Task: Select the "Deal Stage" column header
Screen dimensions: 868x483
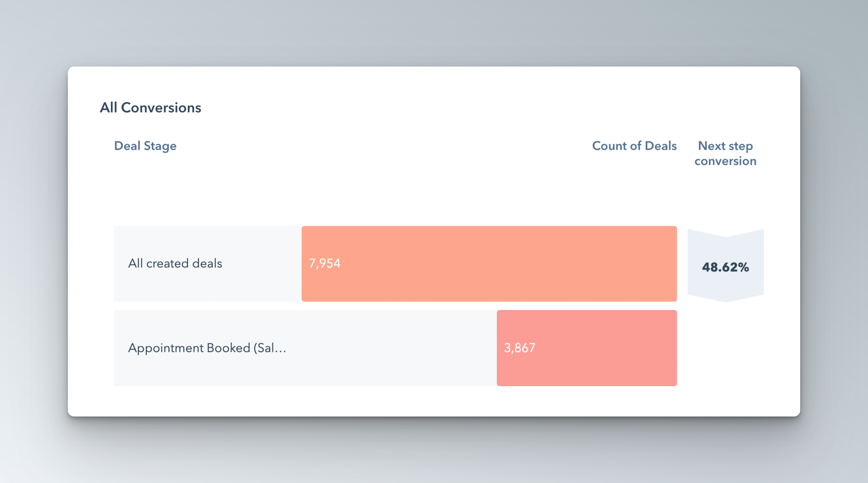Action: pos(145,146)
